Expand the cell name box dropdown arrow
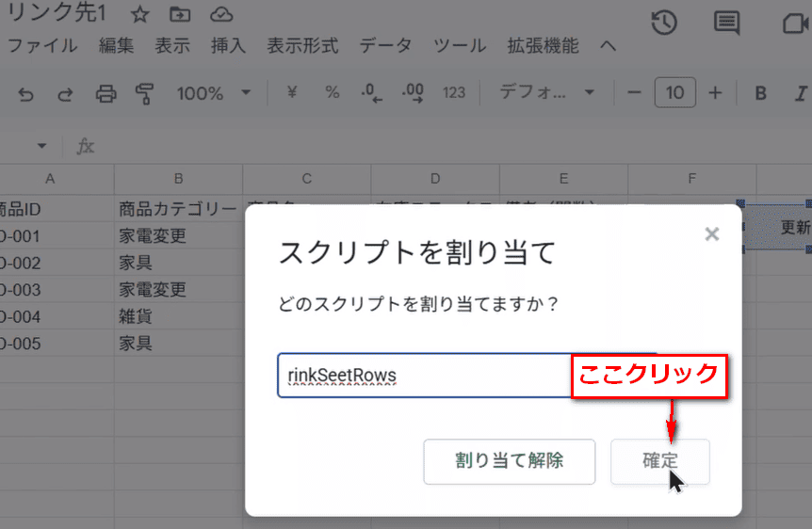The width and height of the screenshot is (812, 529). point(41,146)
